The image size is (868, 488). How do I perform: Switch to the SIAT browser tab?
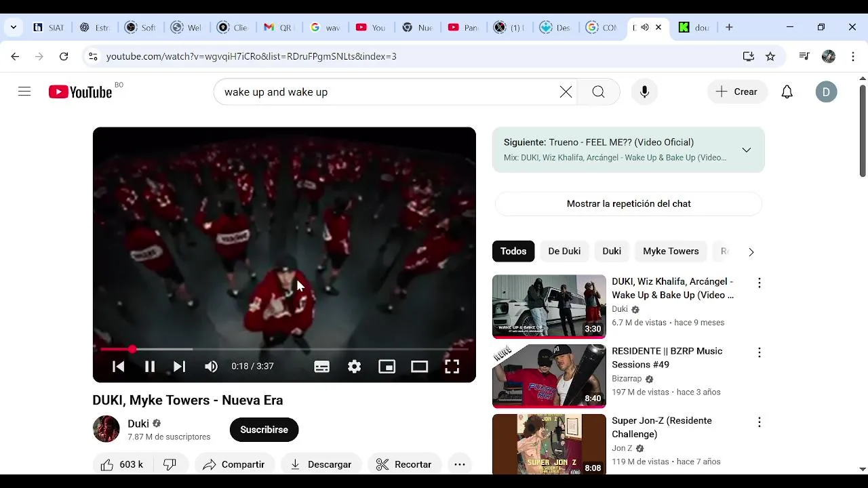click(49, 27)
